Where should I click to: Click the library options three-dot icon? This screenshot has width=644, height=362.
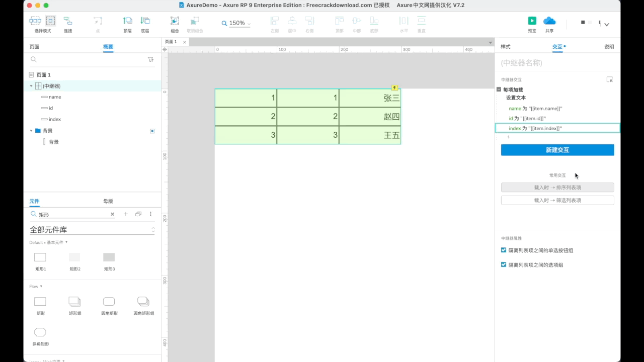150,214
